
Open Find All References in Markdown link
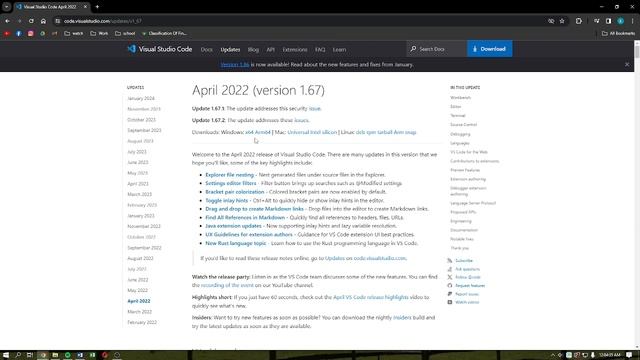[245, 218]
